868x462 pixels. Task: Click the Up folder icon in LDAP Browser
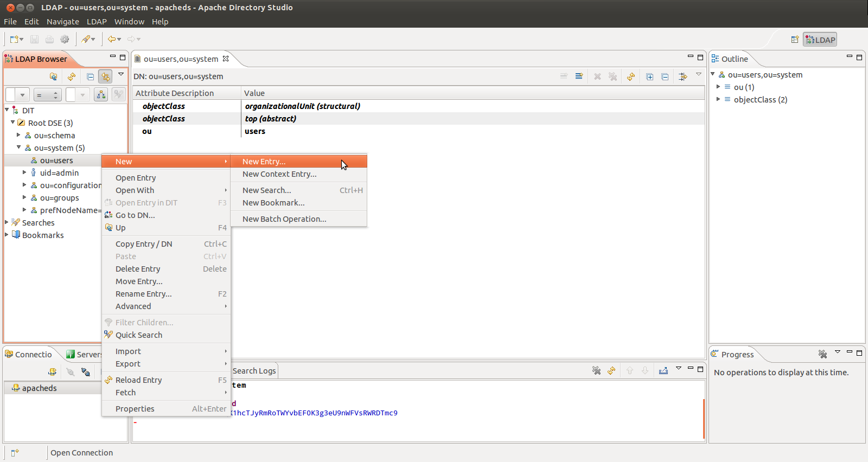pyautogui.click(x=53, y=76)
